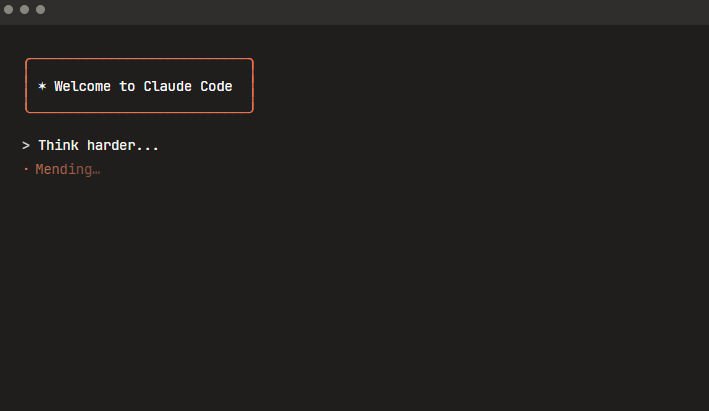This screenshot has width=709, height=411.
Task: Click the word "to" in the welcome banner
Action: click(x=127, y=87)
